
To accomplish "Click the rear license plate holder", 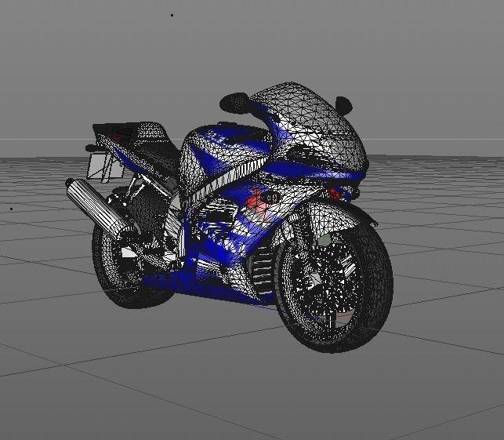I will tap(105, 167).
